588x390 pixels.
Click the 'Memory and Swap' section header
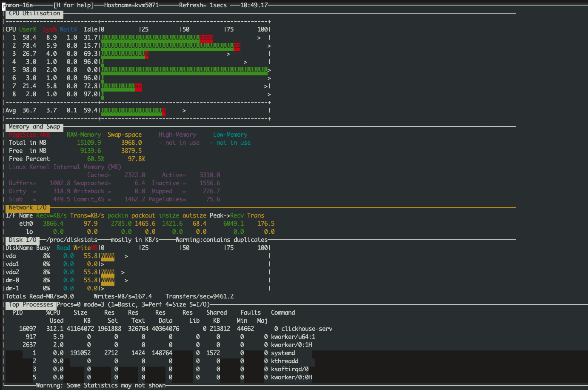[34, 127]
